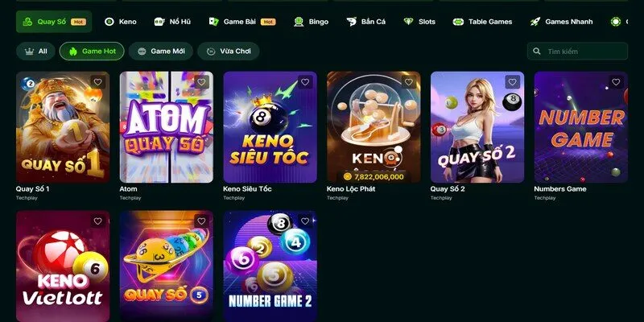Viewport: 644px width, 322px height.
Task: Click the search magnifier icon
Action: click(536, 52)
